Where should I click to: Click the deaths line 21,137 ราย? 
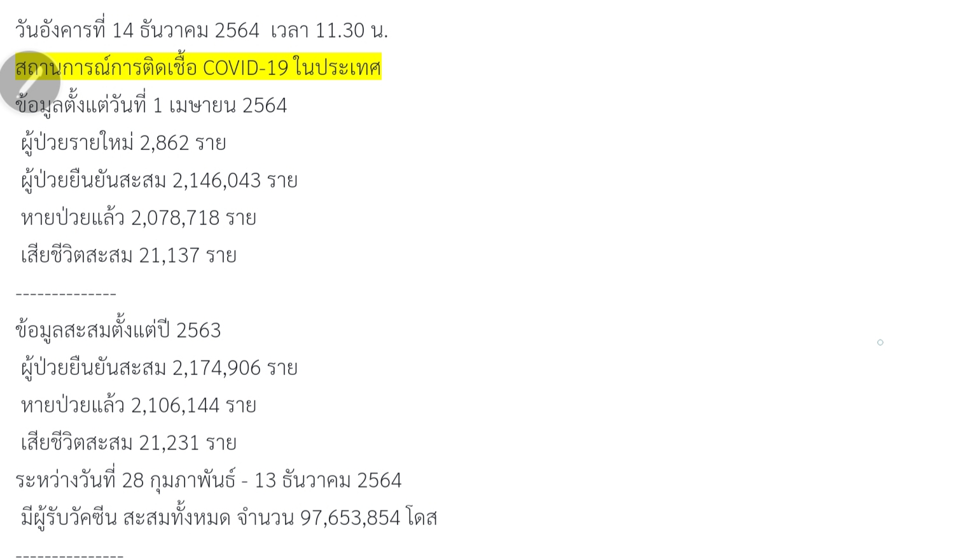(x=128, y=255)
